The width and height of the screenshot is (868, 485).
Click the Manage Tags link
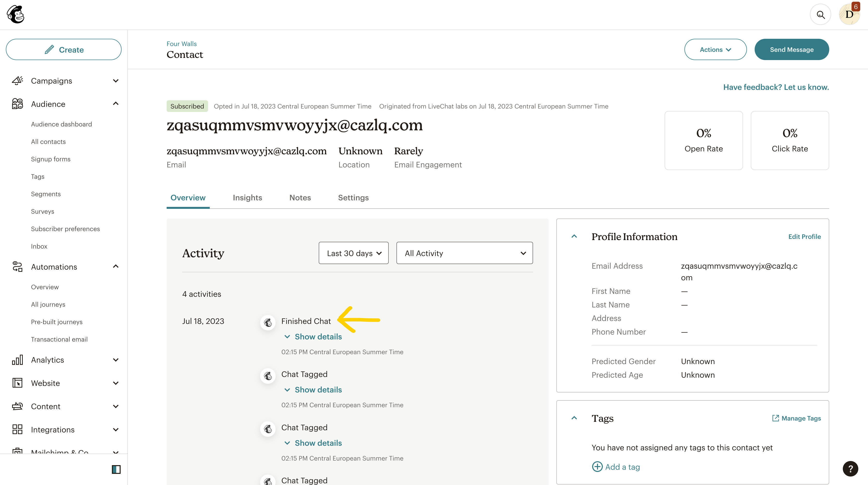[801, 418]
